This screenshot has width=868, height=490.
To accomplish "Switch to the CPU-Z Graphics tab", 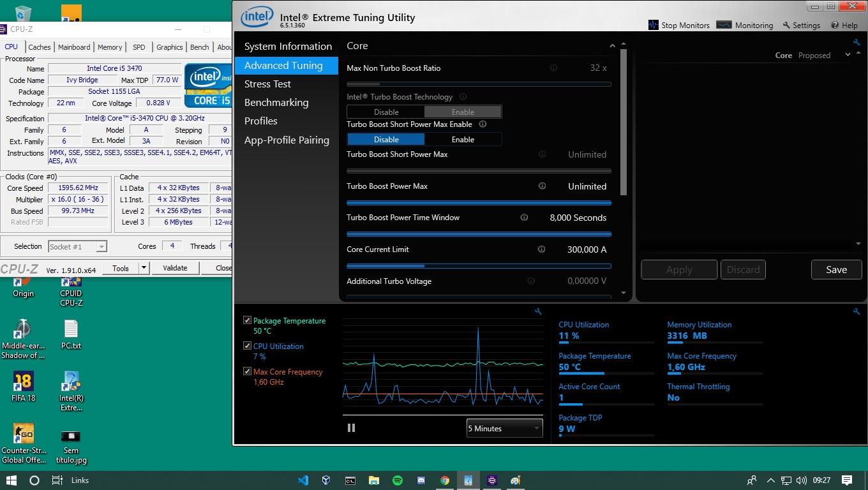I will [x=169, y=47].
